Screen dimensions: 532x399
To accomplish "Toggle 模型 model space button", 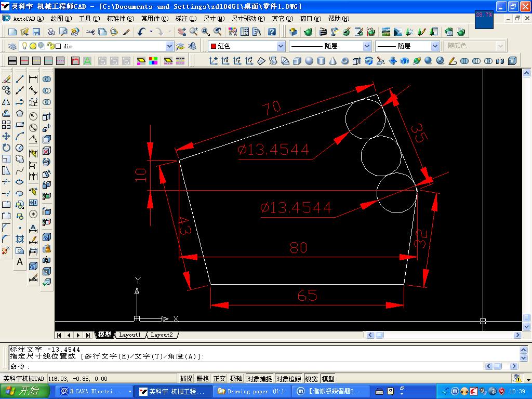I will click(x=328, y=379).
